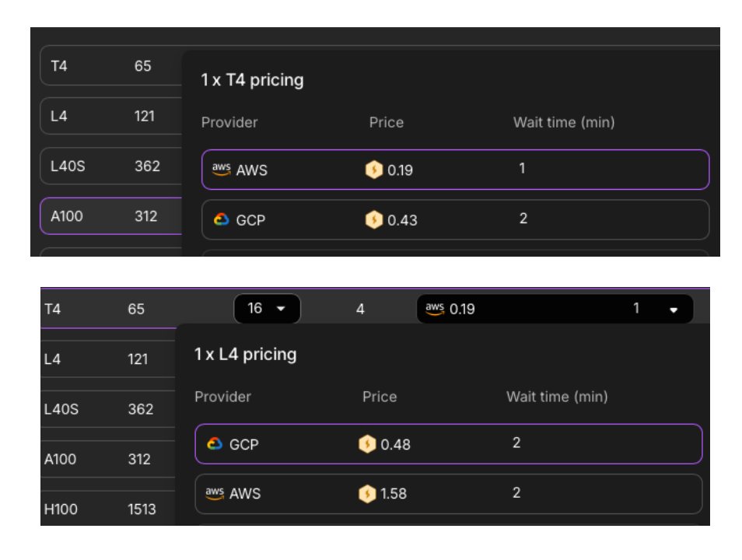Click the Wait time (min) header in L4 pricing

pyautogui.click(x=557, y=397)
